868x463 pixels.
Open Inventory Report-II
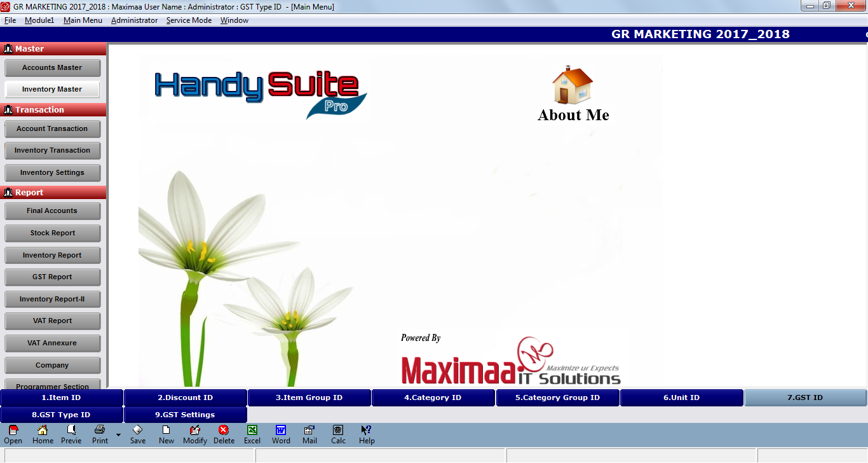coord(52,300)
